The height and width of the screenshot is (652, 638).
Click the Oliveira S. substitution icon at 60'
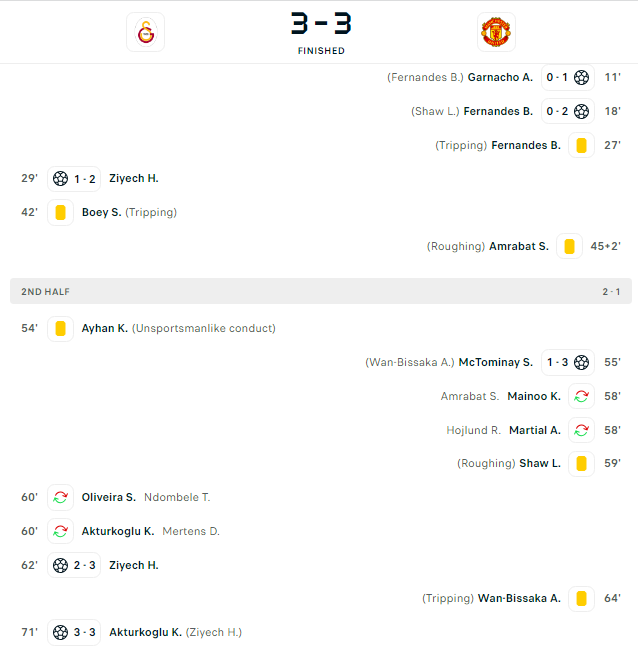[60, 497]
